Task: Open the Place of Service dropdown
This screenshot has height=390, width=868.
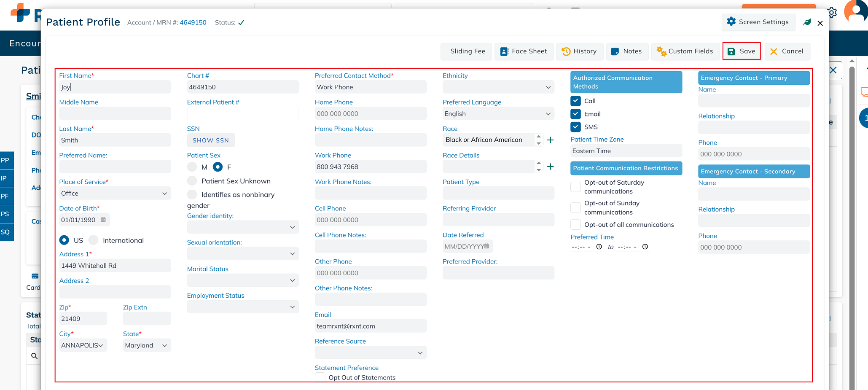Action: (x=115, y=193)
